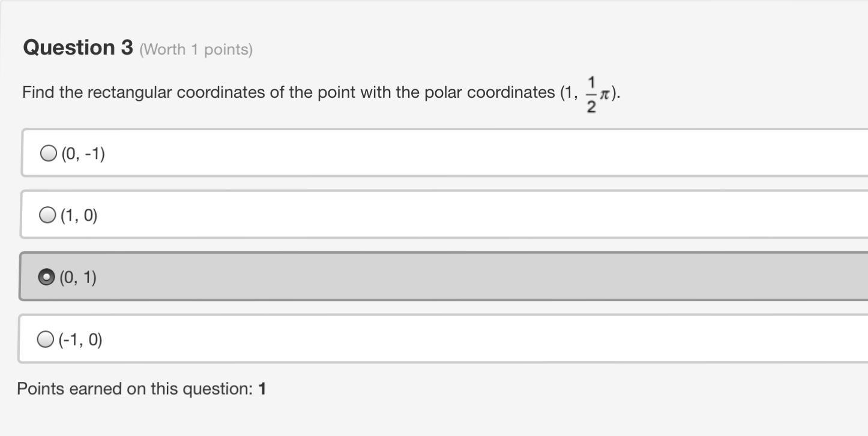Click the bold score value after "Points earned"

coord(262,389)
